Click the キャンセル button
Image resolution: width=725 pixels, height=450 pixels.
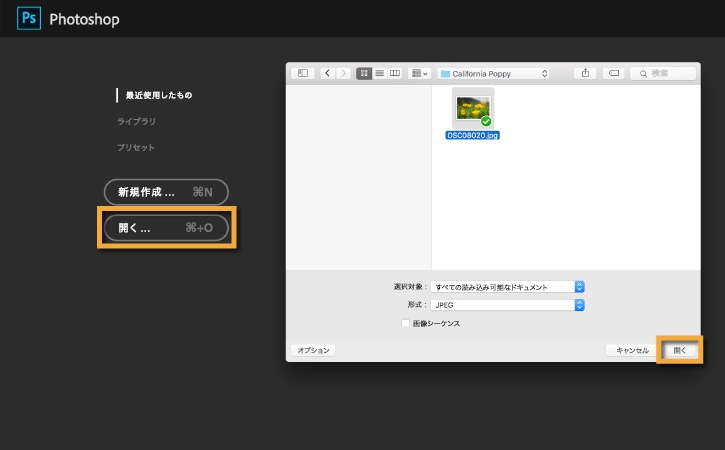(x=632, y=350)
